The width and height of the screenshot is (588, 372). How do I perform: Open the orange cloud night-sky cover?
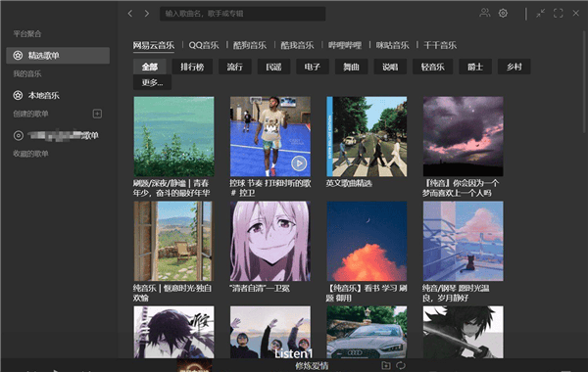point(367,241)
